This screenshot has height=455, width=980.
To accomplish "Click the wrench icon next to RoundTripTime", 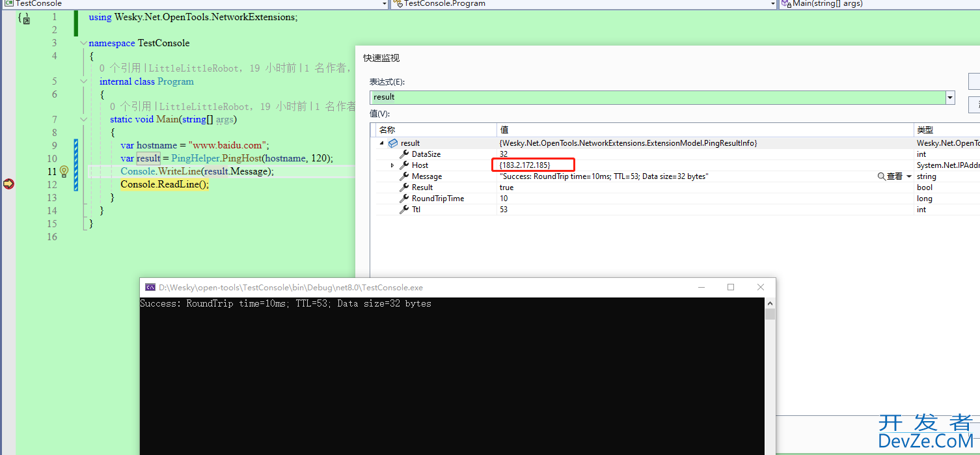I will click(x=404, y=199).
